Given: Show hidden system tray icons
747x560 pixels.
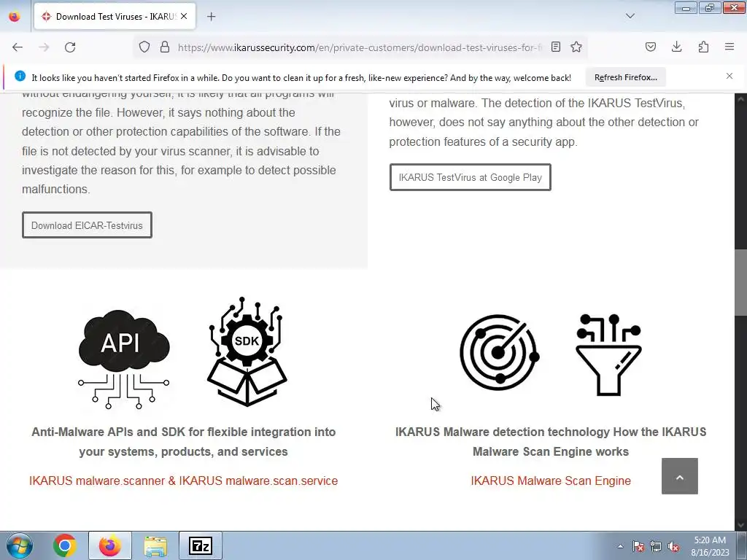Looking at the screenshot, I should tap(620, 546).
